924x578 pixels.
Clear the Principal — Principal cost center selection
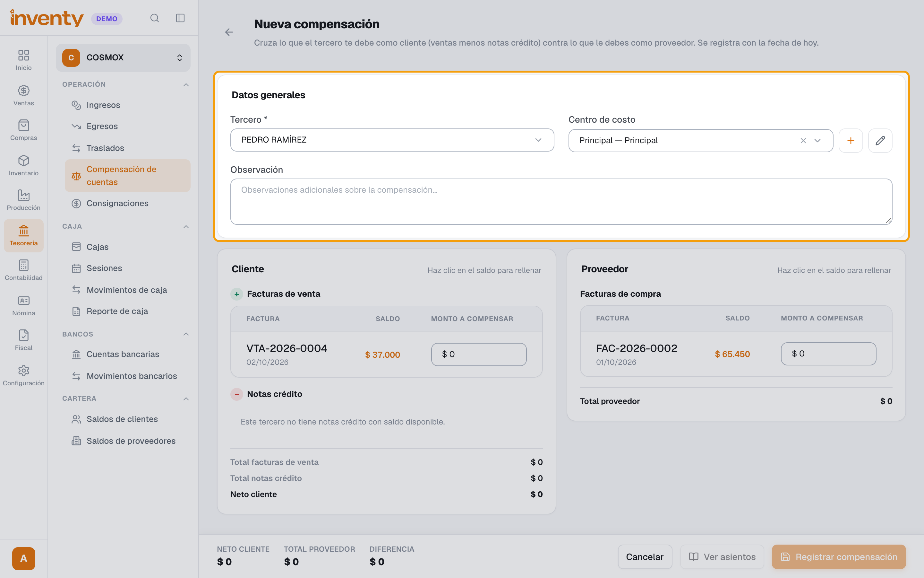tap(803, 141)
